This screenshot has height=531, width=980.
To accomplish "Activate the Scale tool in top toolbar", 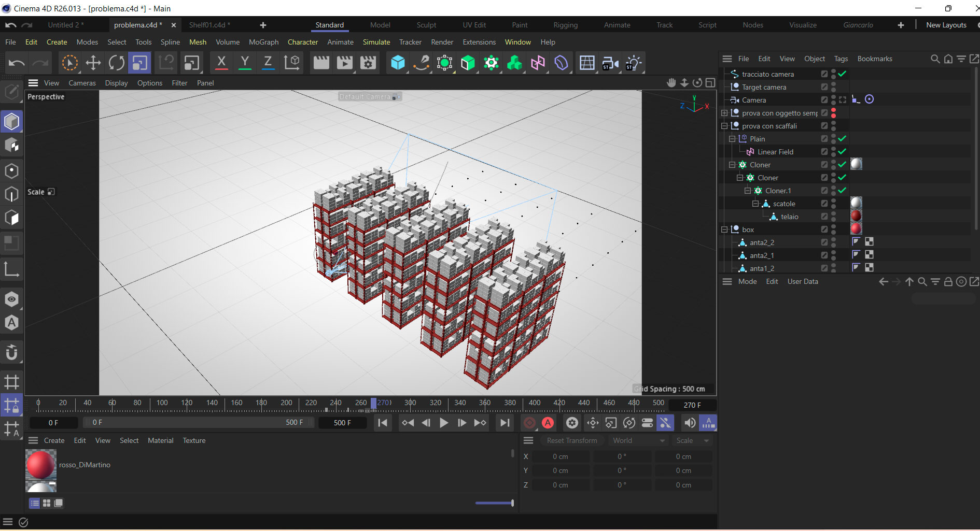I will (140, 63).
